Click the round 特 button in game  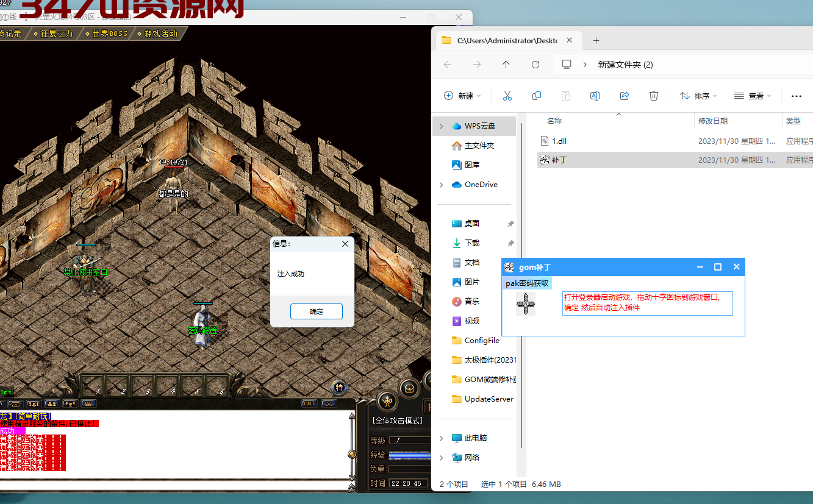(x=340, y=386)
